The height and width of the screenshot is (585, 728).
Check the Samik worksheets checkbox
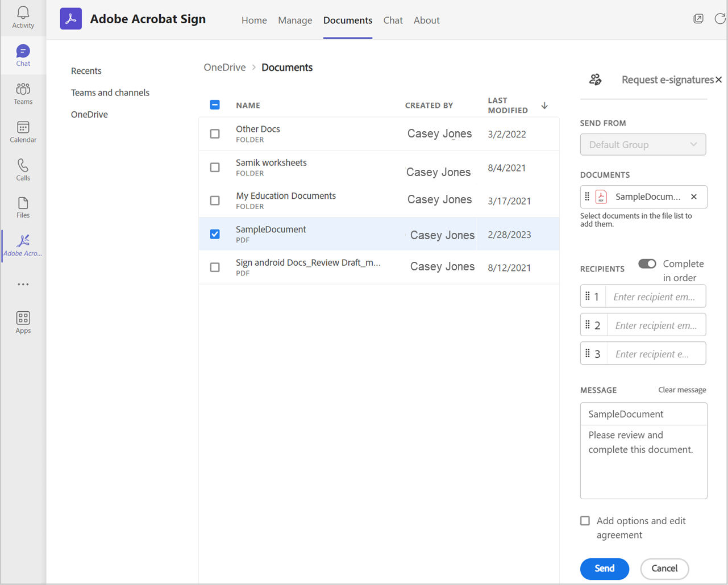click(x=215, y=167)
